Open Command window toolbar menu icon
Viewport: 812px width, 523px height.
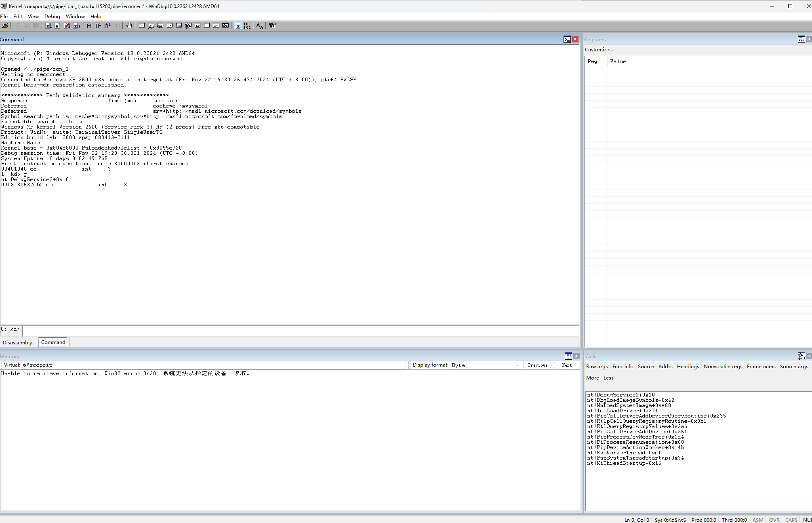point(567,39)
